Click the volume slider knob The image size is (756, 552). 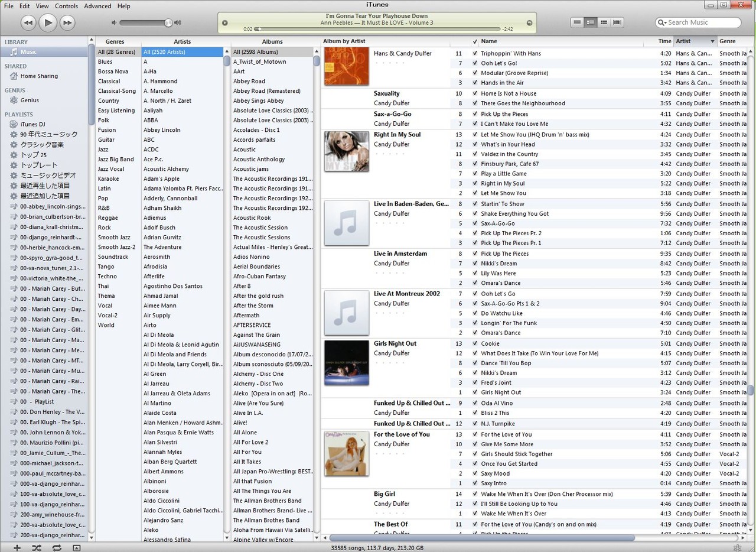[168, 23]
